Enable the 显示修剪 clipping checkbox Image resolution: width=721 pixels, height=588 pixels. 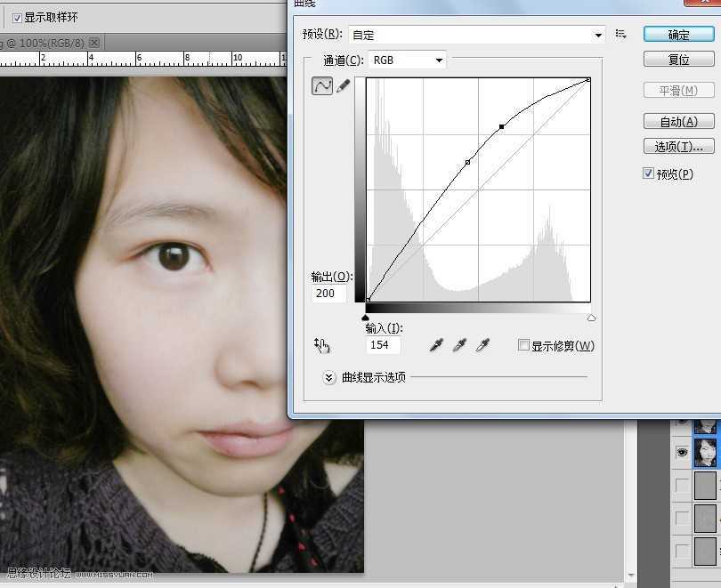(x=522, y=344)
